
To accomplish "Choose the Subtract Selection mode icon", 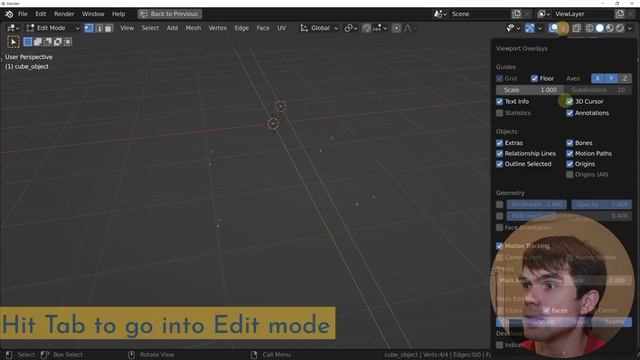I will click(48, 42).
